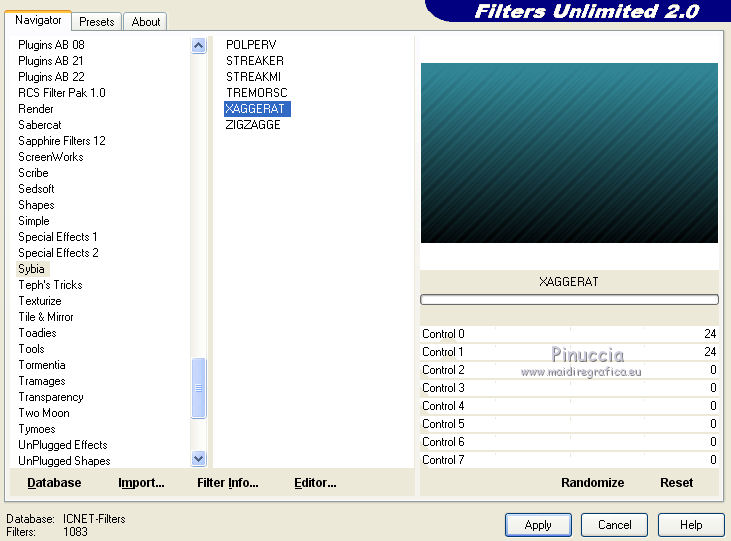The image size is (731, 541).
Task: Open the Database menu
Action: point(54,482)
